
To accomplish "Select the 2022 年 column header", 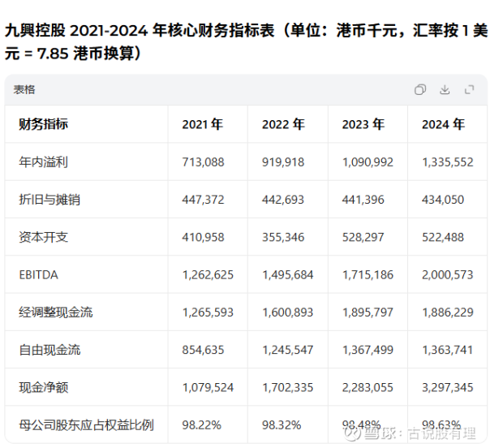I will tap(283, 124).
